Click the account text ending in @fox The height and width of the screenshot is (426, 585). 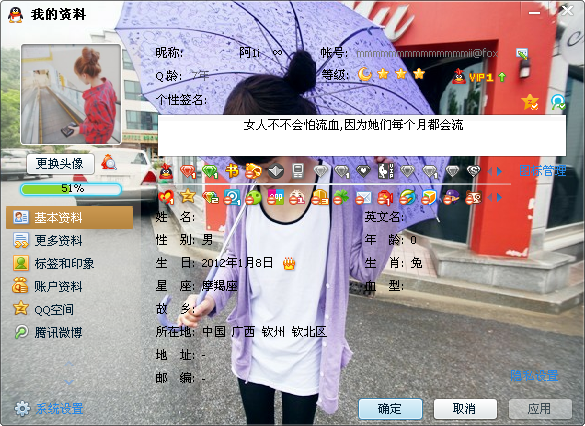click(427, 54)
